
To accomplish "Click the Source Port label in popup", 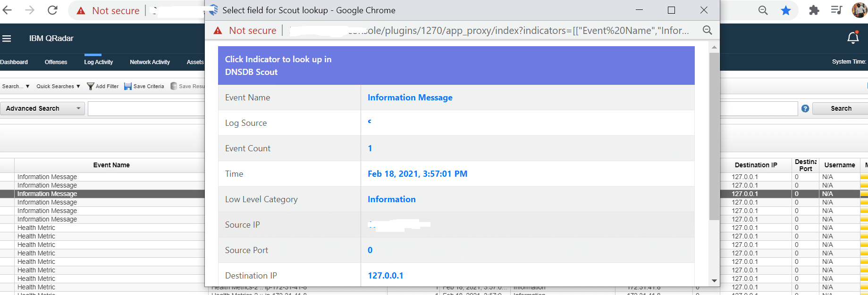I will click(246, 250).
